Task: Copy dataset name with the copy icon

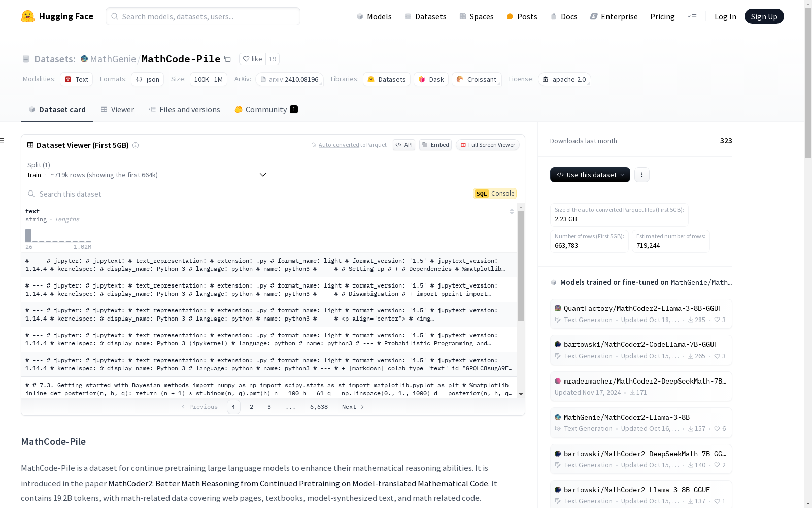Action: 228,59
